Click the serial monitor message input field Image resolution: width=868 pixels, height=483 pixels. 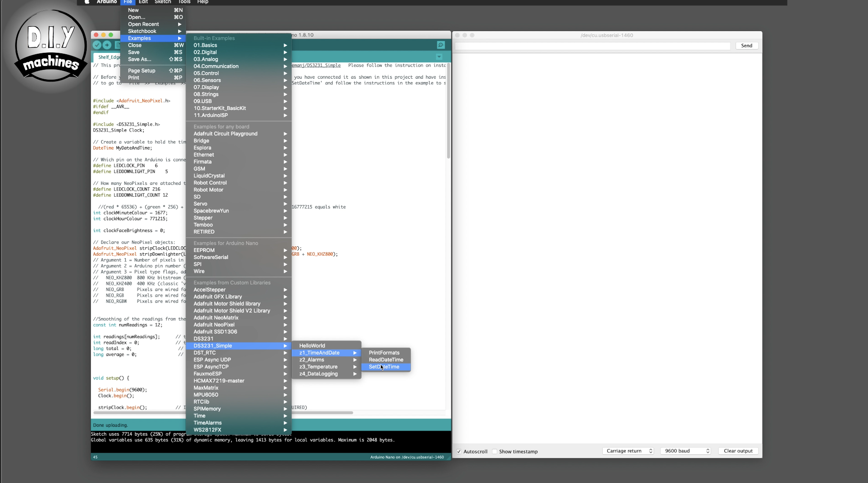click(592, 46)
